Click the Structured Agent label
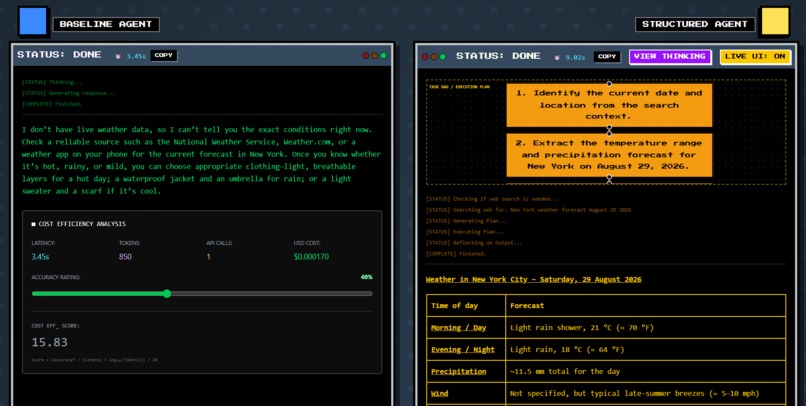Image resolution: width=806 pixels, height=406 pixels. click(x=694, y=24)
